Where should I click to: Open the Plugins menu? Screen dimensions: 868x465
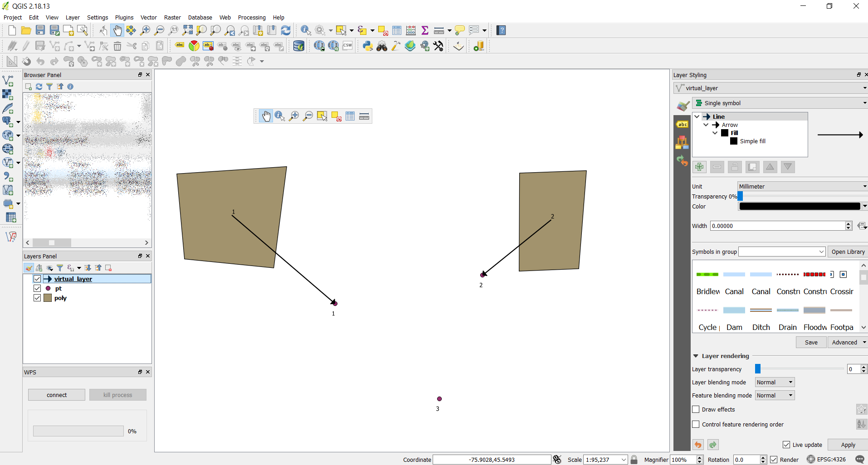pyautogui.click(x=124, y=17)
